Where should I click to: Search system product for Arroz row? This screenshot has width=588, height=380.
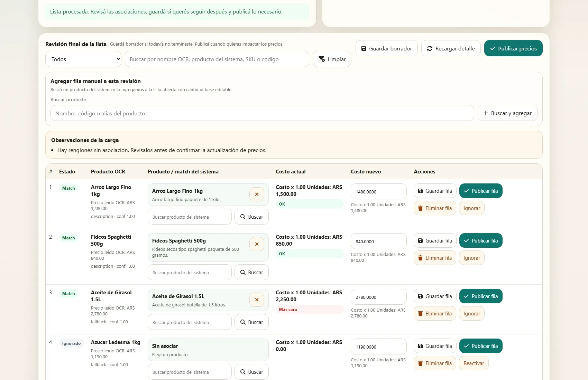[252, 217]
